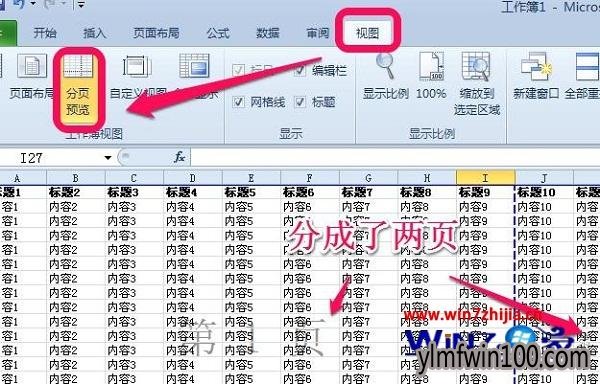Toggle the 网格线 gridlines checkbox
This screenshot has width=600, height=384.
[x=238, y=102]
